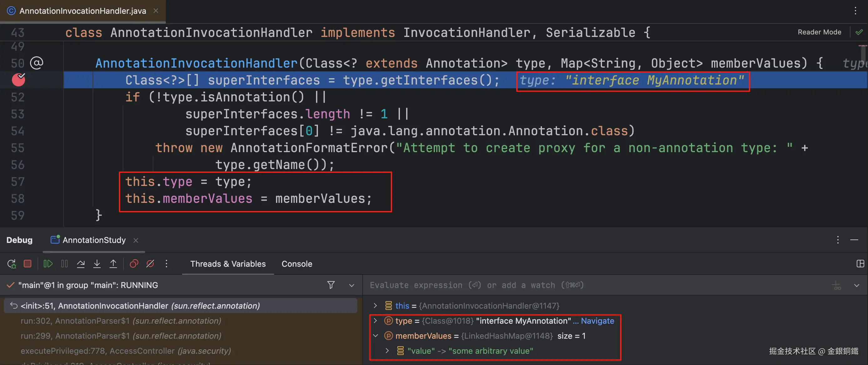This screenshot has width=868, height=365.
Task: Click the "main"@1 thread status entry
Action: (88, 285)
